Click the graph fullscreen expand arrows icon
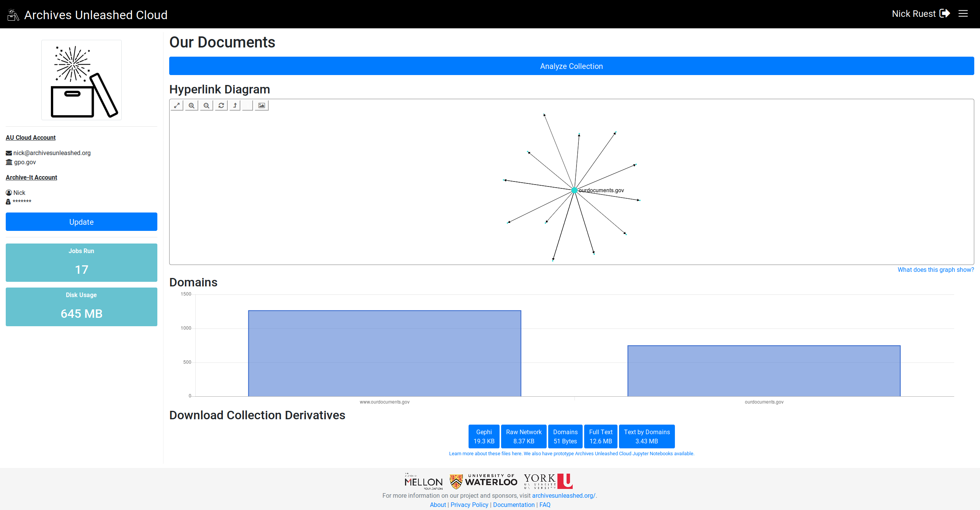The width and height of the screenshot is (980, 510). 177,105
